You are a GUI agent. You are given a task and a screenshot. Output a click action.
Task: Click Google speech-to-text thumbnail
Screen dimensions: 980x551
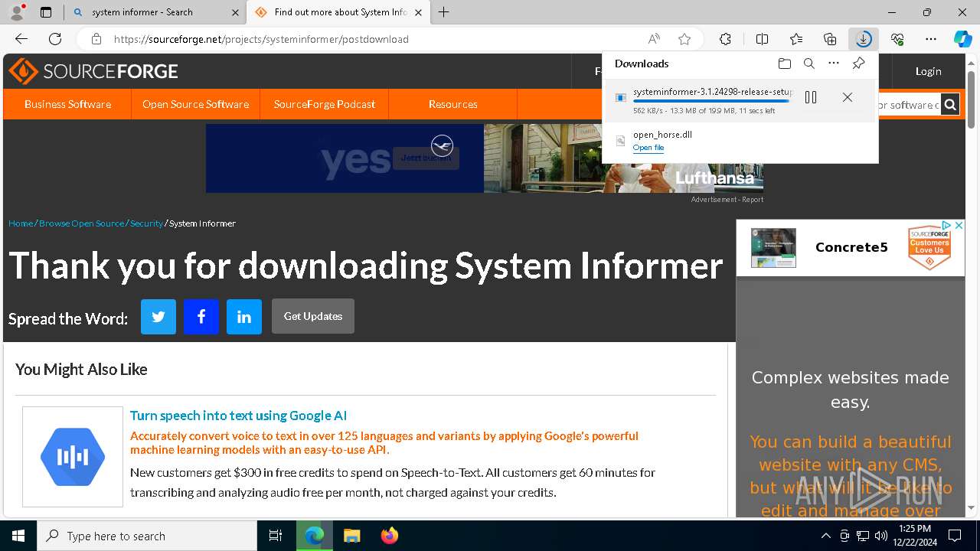(x=73, y=457)
